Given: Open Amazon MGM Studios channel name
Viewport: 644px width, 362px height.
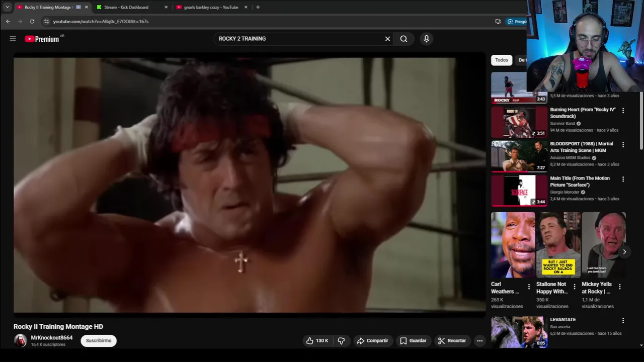Looking at the screenshot, I should click(x=570, y=158).
